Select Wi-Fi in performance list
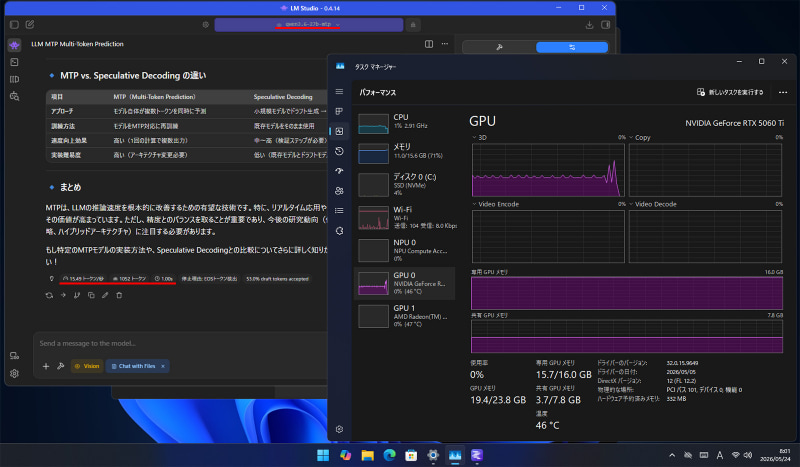This screenshot has height=467, width=800. [405, 217]
